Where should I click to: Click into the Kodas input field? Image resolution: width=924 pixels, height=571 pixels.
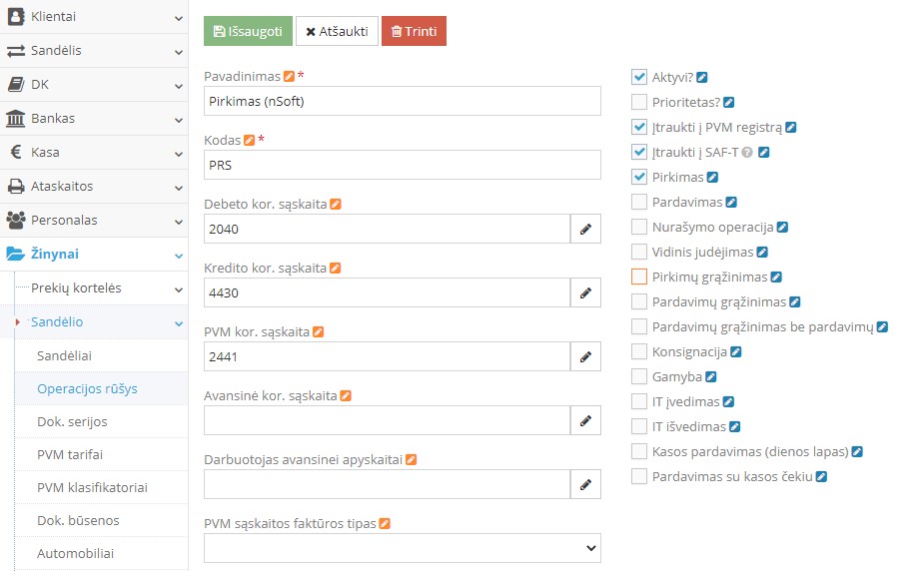(x=402, y=165)
